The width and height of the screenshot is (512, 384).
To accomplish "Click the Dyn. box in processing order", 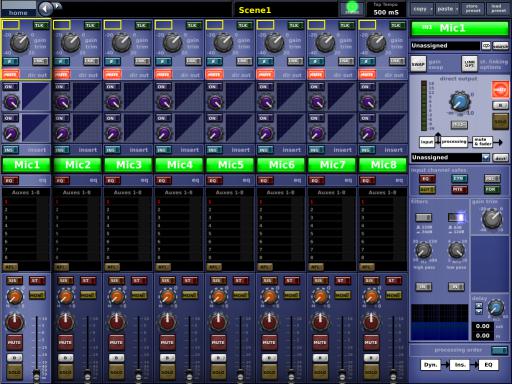I will (430, 365).
